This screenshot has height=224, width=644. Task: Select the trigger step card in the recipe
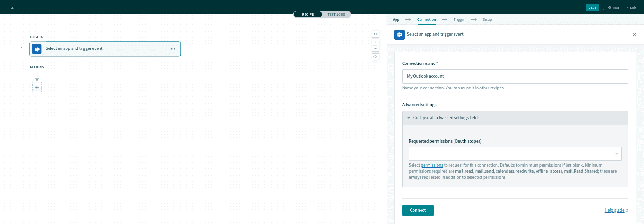click(105, 49)
